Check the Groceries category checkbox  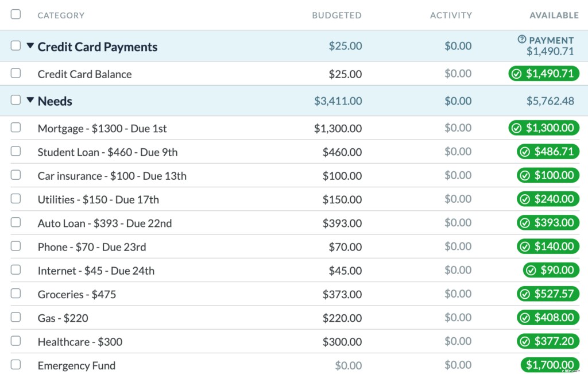[16, 294]
